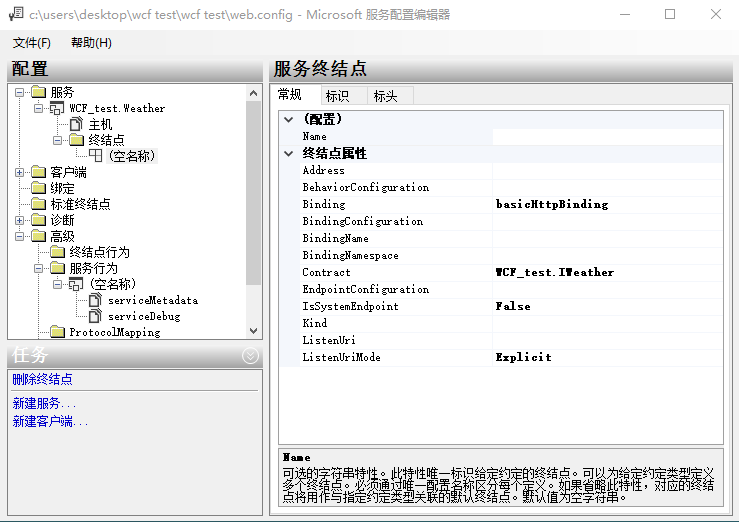Click the BindingConfiguration property row
The height and width of the screenshot is (522, 739).
[x=511, y=221]
